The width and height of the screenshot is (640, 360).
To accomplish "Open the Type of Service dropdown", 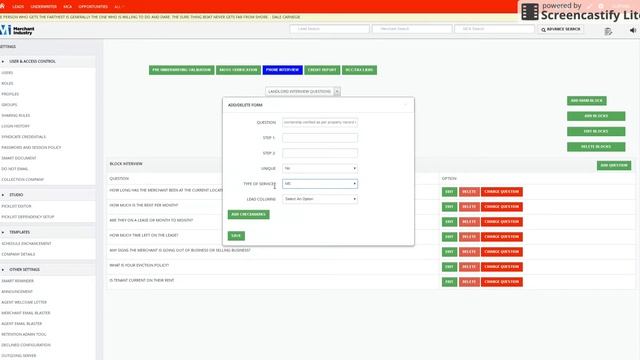I will [x=320, y=184].
